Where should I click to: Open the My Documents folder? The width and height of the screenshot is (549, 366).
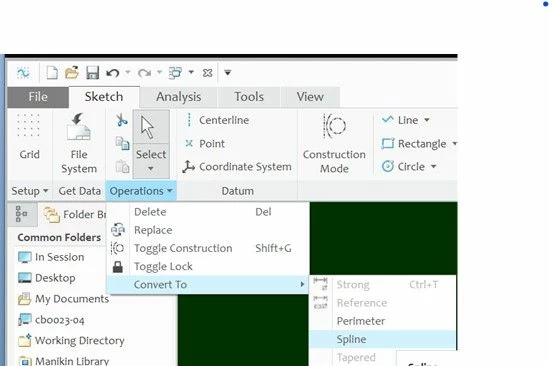click(x=63, y=299)
